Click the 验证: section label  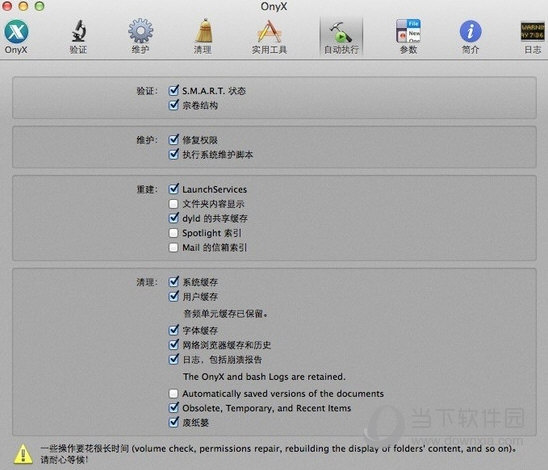[x=147, y=91]
